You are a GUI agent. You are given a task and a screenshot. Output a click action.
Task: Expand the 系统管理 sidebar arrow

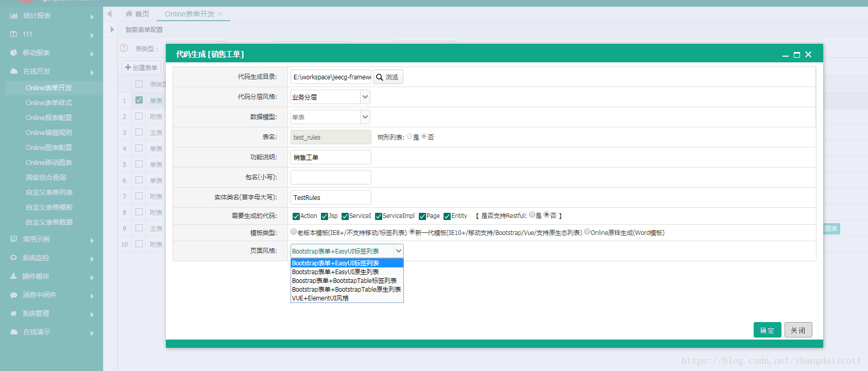(92, 315)
